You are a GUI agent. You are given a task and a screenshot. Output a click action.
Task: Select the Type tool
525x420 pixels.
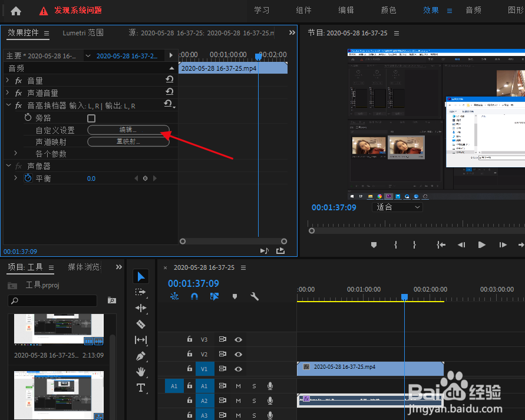click(x=141, y=388)
